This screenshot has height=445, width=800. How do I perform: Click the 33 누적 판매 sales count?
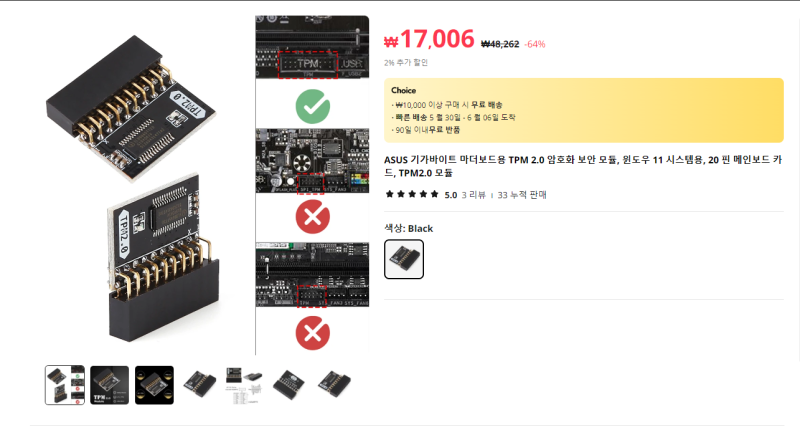[522, 195]
